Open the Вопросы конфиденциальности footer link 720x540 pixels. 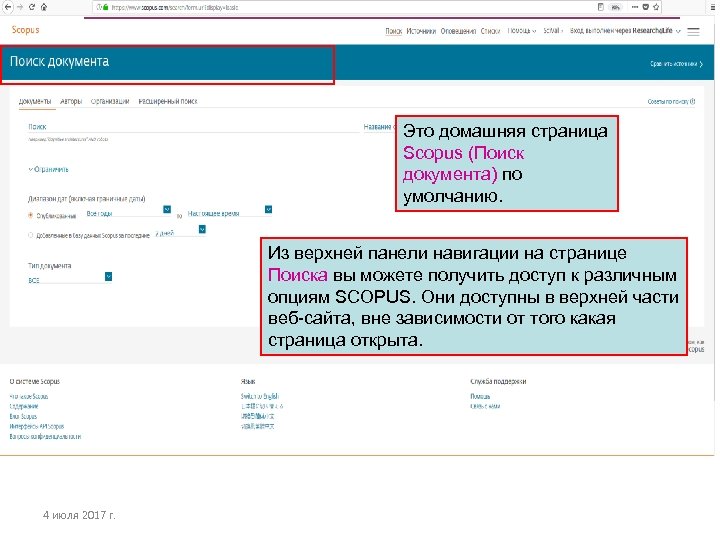tap(45, 437)
